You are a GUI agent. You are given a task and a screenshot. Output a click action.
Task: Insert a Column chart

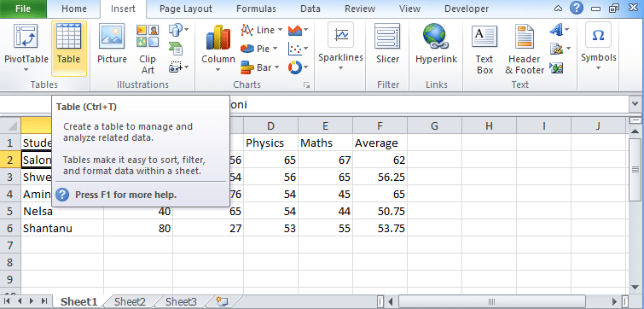(218, 49)
